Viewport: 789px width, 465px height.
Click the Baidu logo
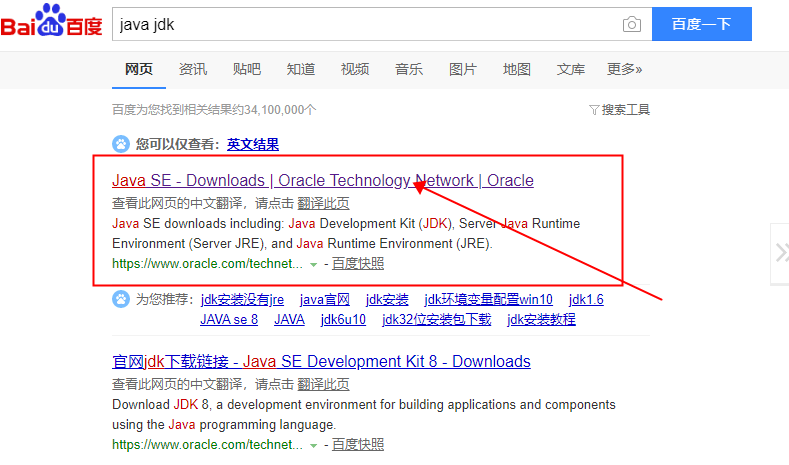[51, 21]
